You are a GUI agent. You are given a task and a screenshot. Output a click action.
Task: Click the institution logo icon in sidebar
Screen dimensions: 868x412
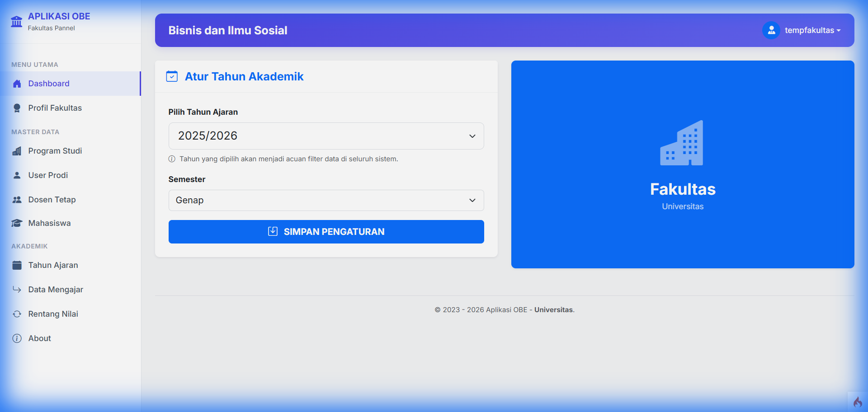pos(17,21)
